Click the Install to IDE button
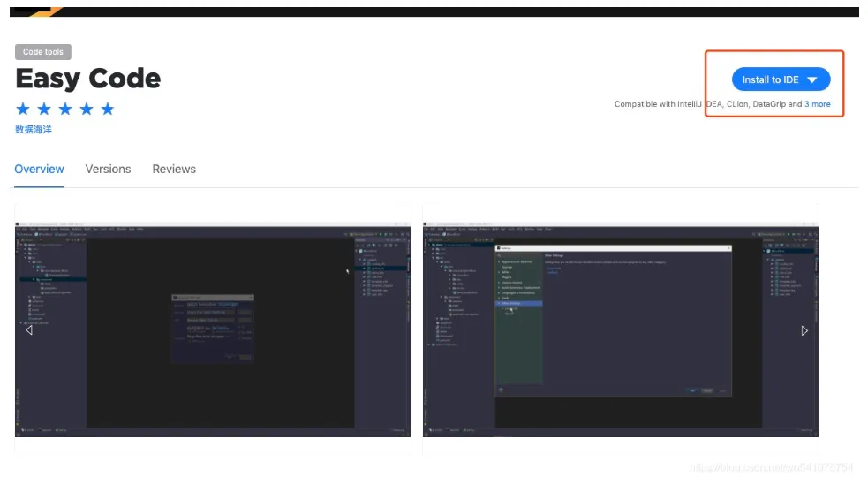Screen dimensions: 868x477 (781, 79)
